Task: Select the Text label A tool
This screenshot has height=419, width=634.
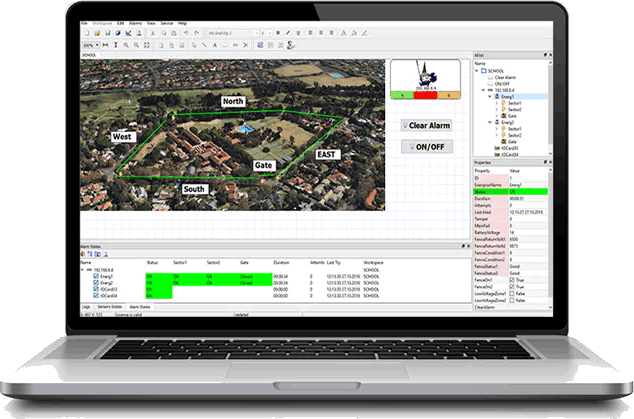Action: click(215, 45)
